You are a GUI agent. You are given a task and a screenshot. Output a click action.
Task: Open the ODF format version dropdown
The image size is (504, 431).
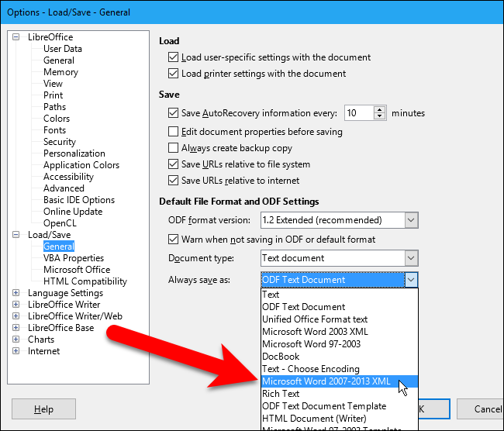[x=411, y=220]
